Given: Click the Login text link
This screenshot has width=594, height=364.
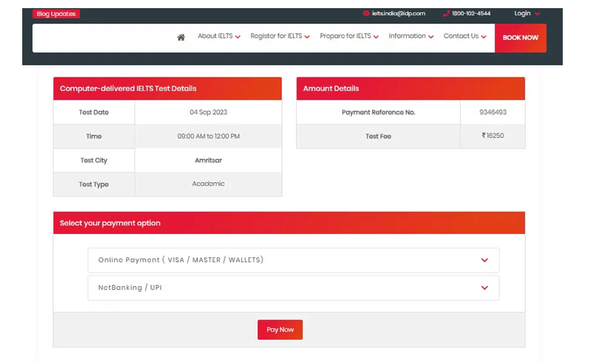Looking at the screenshot, I should 522,13.
